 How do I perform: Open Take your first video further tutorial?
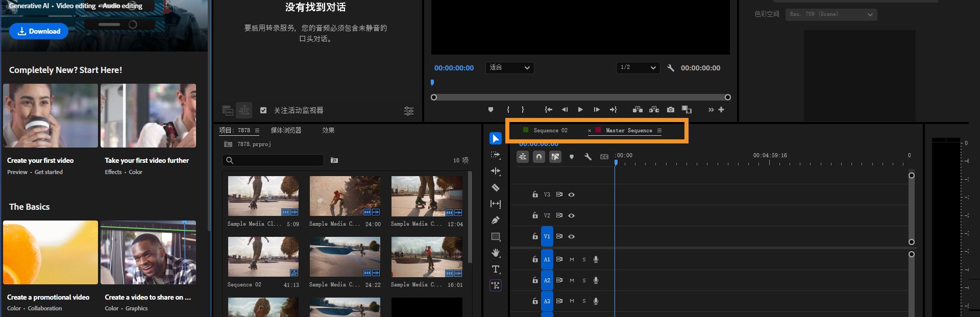pos(148,116)
